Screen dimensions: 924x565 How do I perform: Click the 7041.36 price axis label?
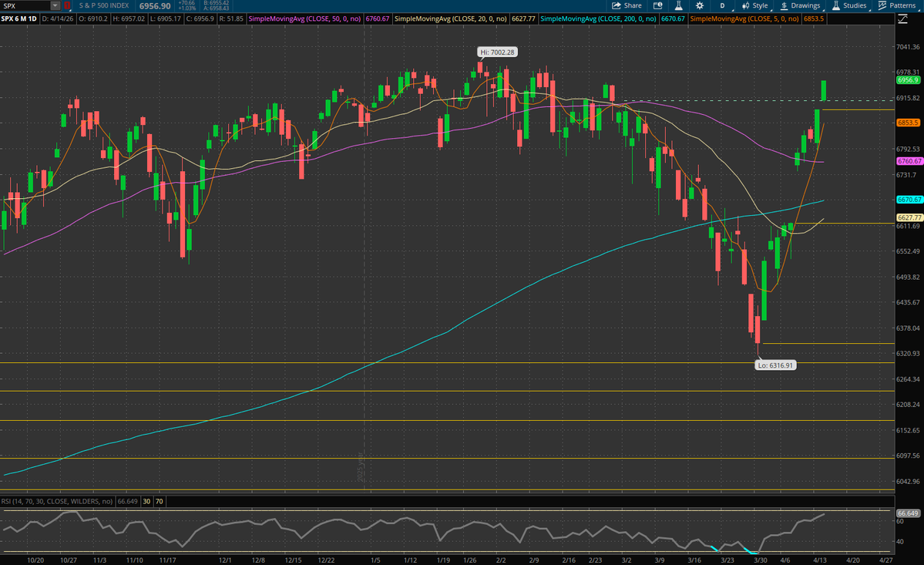(908, 46)
